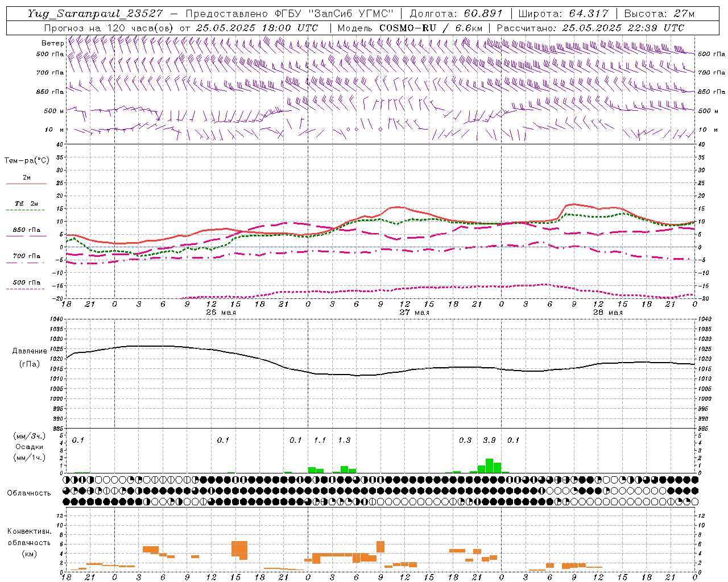
Task: Click forecast start time 25.05.2025 18:00 UTC
Action: pyautogui.click(x=257, y=28)
